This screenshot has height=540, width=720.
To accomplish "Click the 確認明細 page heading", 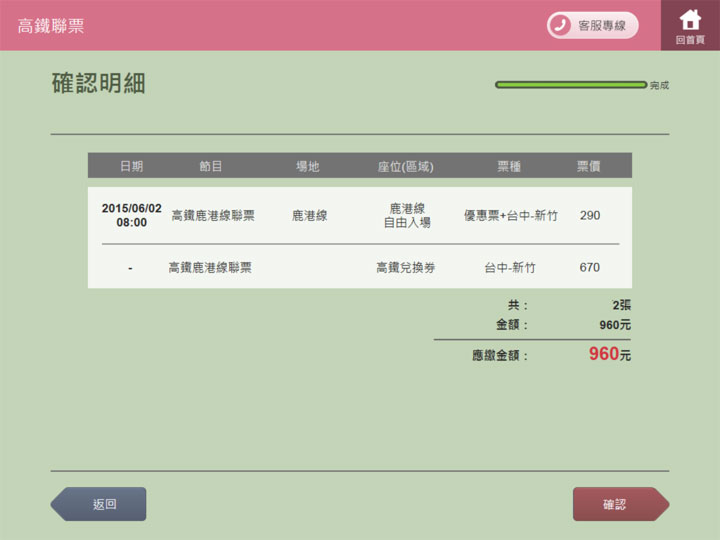I will click(99, 84).
